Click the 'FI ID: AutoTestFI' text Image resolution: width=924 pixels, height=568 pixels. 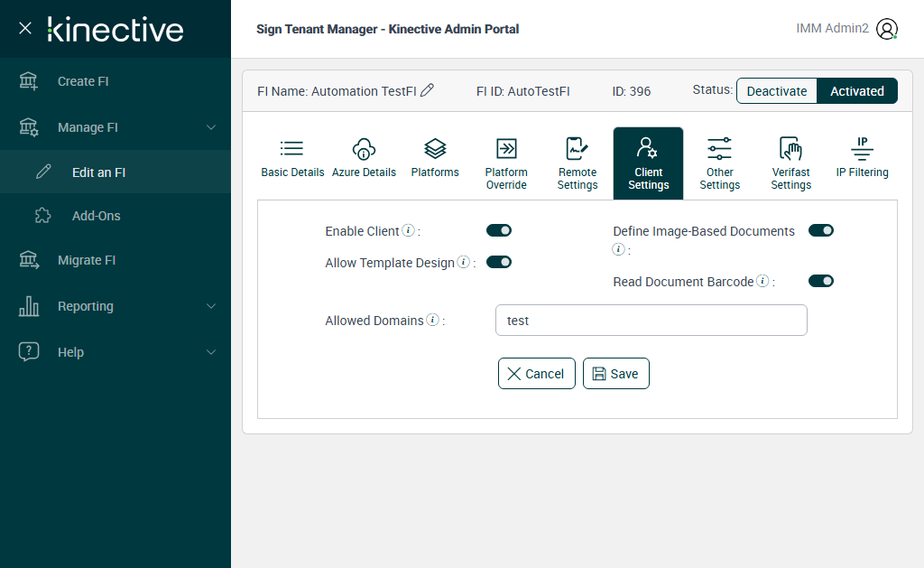click(522, 91)
